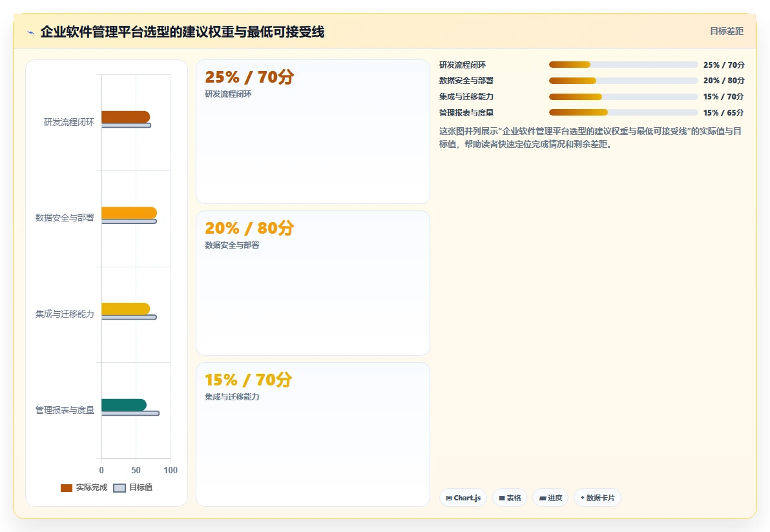Click the yellow 集成与迁移能力 actual bar in chart

tap(126, 309)
